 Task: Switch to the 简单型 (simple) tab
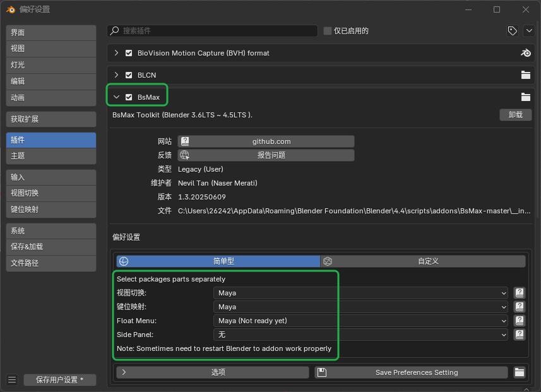coord(218,261)
